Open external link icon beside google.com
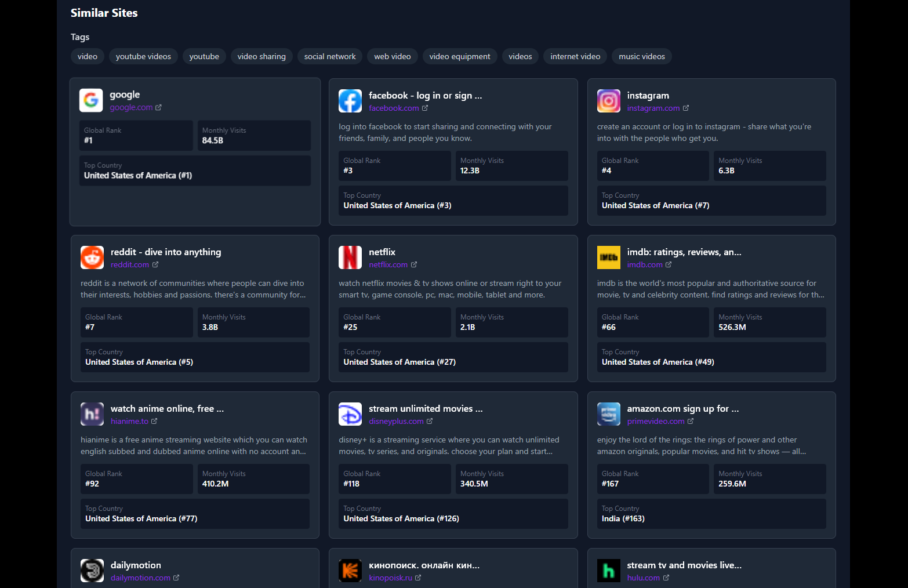The image size is (908, 588). (158, 107)
